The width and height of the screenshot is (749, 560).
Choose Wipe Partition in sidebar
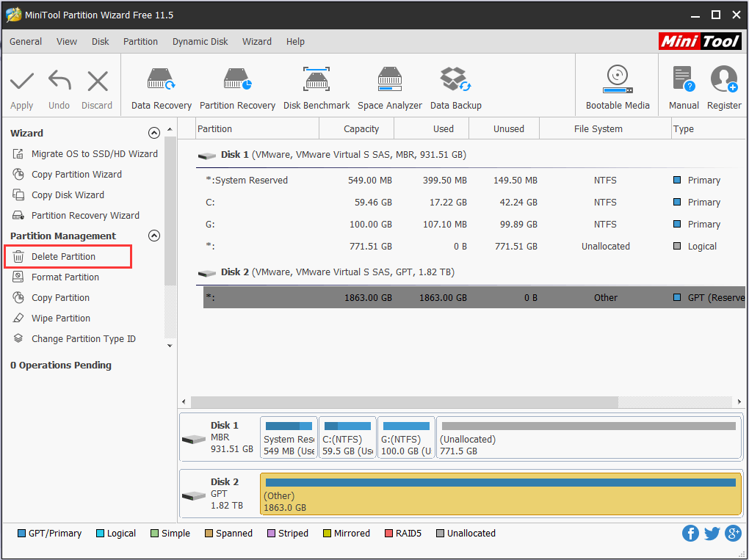(x=51, y=318)
